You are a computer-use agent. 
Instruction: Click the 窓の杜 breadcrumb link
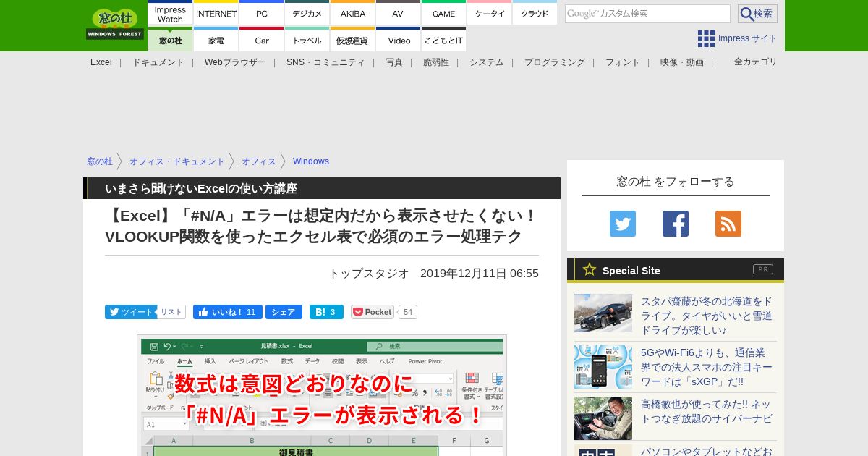point(100,161)
